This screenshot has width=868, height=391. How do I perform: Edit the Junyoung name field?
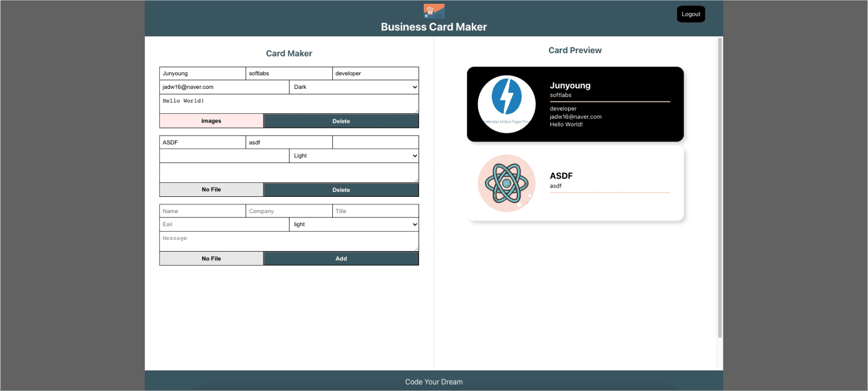[x=203, y=74]
